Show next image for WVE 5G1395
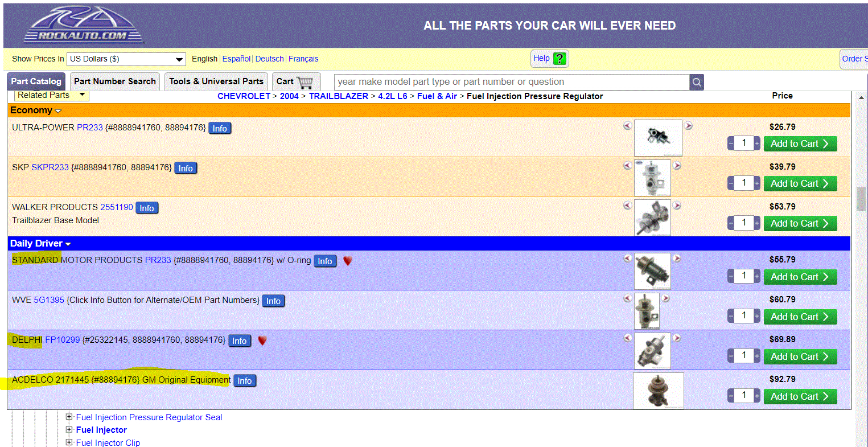The width and height of the screenshot is (868, 447). pyautogui.click(x=665, y=298)
